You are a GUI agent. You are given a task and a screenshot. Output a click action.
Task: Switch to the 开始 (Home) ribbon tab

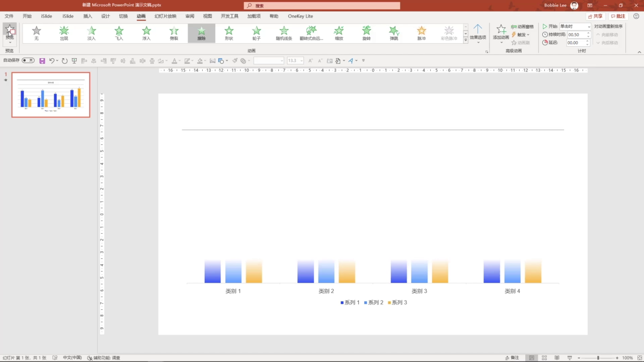tap(27, 16)
